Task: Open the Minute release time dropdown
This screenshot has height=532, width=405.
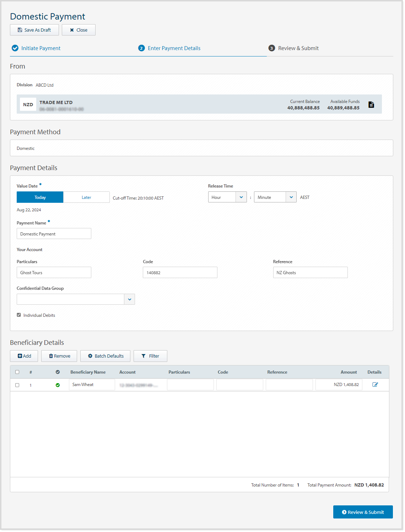Action: point(291,197)
